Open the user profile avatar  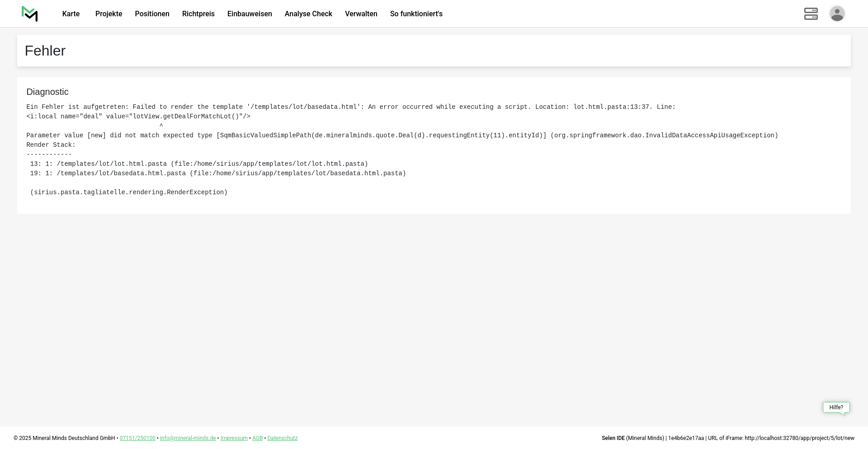(x=837, y=14)
